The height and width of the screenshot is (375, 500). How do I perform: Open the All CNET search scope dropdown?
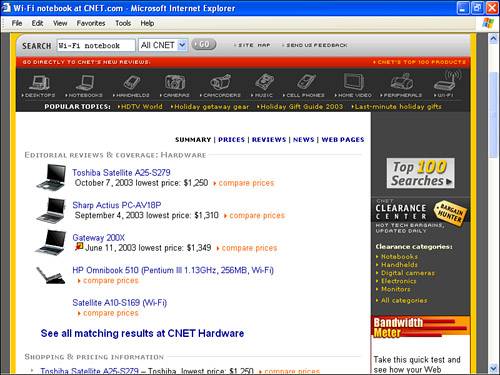(x=163, y=45)
